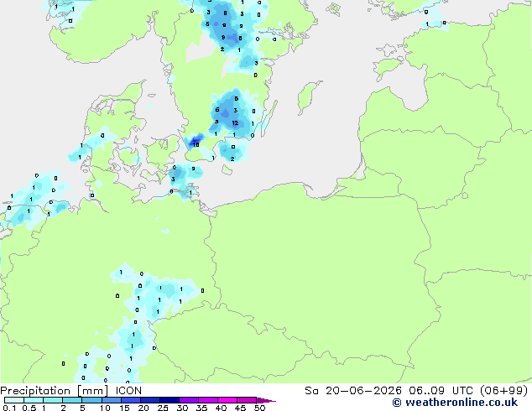Click the '45' legend scale label
This screenshot has width=532, height=411.
[240, 408]
